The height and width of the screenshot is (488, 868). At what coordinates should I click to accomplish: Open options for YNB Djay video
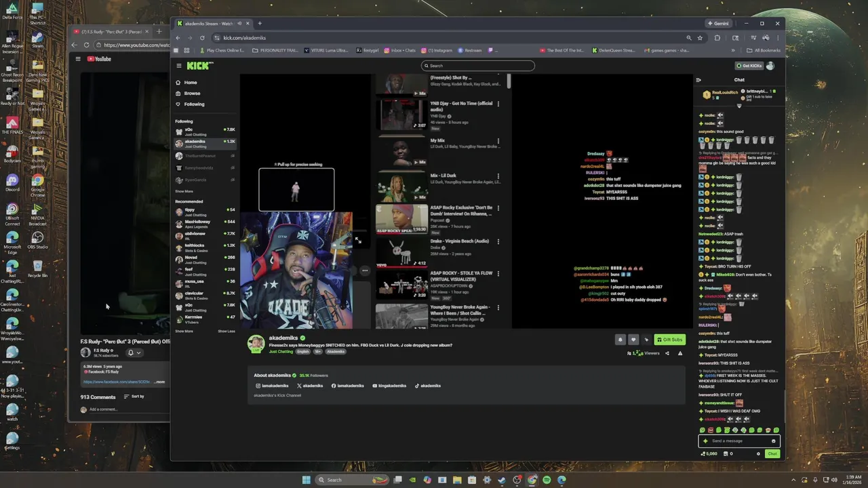coord(498,104)
